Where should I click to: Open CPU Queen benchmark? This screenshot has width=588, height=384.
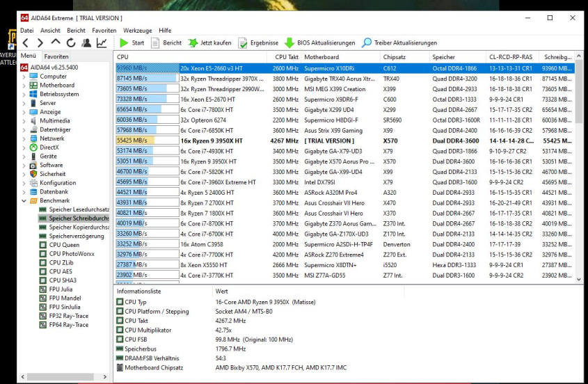[59, 245]
